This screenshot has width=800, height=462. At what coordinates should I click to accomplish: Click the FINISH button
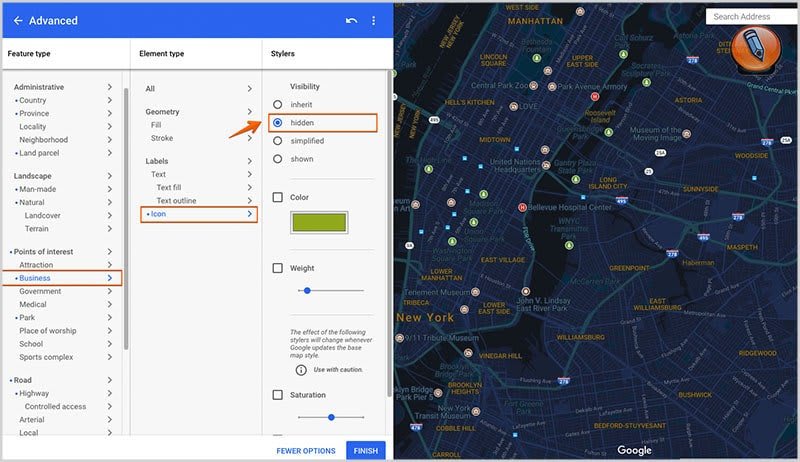pos(366,451)
